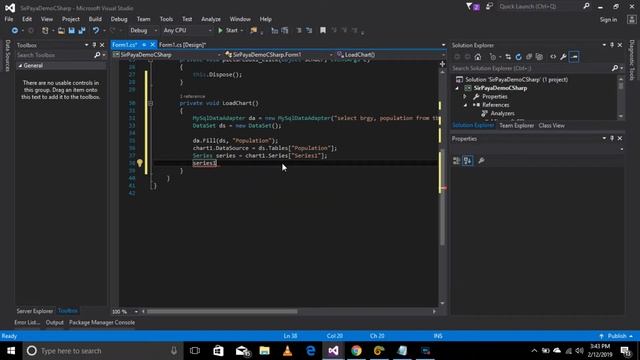Open the Debug menu

click(x=119, y=19)
